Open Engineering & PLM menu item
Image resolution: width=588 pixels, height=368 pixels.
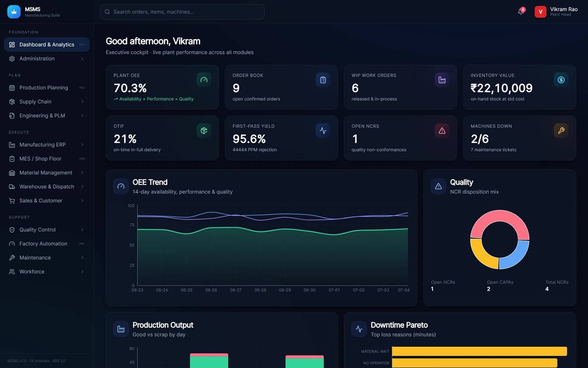(47, 116)
